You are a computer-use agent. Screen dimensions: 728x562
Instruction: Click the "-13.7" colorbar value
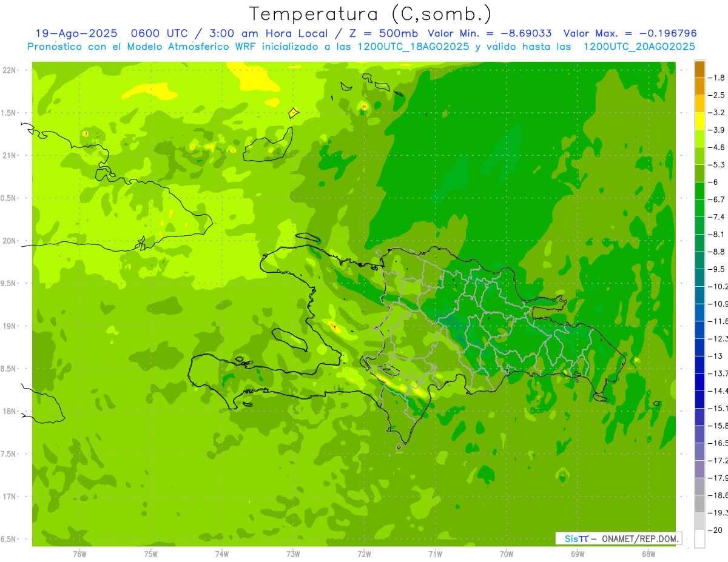[718, 373]
